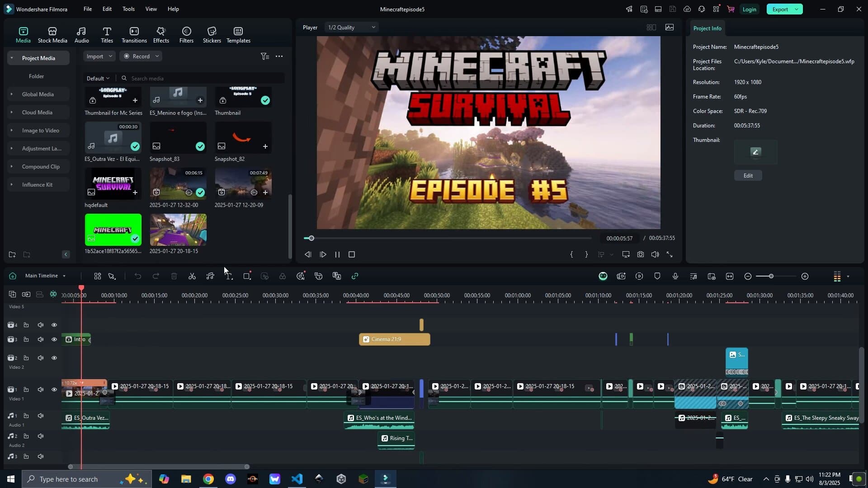Switch to the Titles tab
The image size is (868, 488).
click(107, 34)
